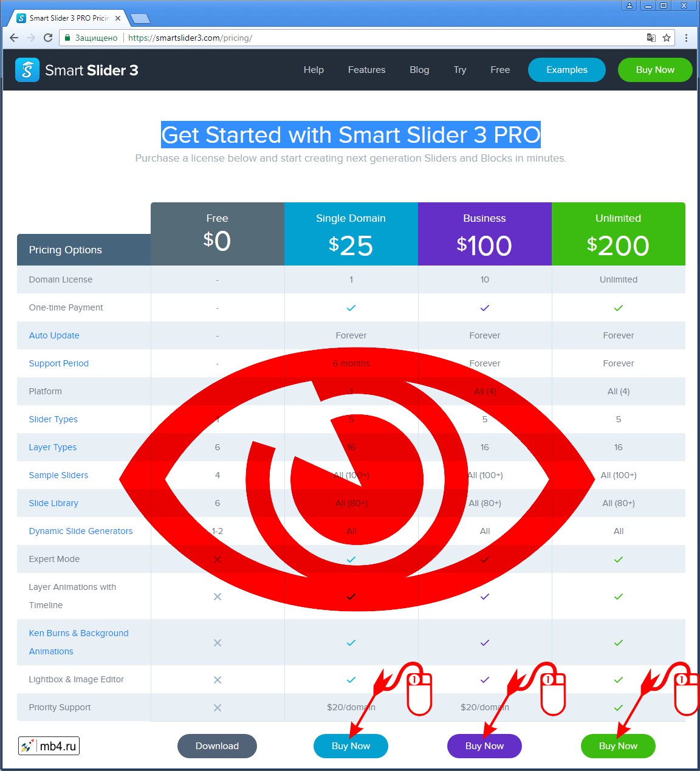Buy Now under the Single Domain plan

[351, 745]
